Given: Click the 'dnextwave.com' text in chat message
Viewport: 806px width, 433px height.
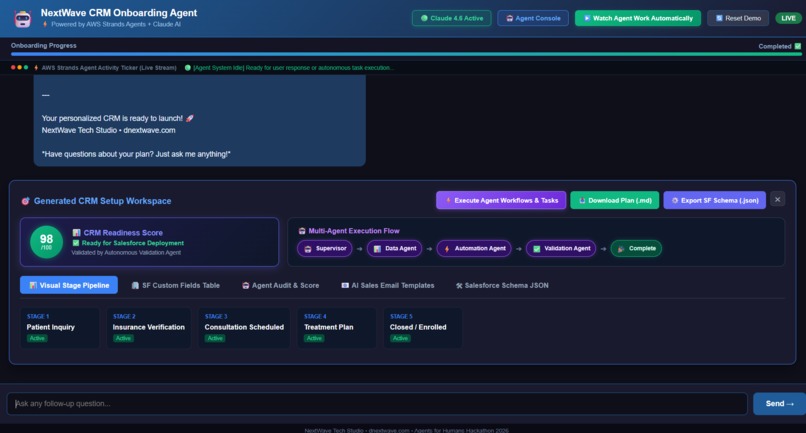Looking at the screenshot, I should 149,131.
